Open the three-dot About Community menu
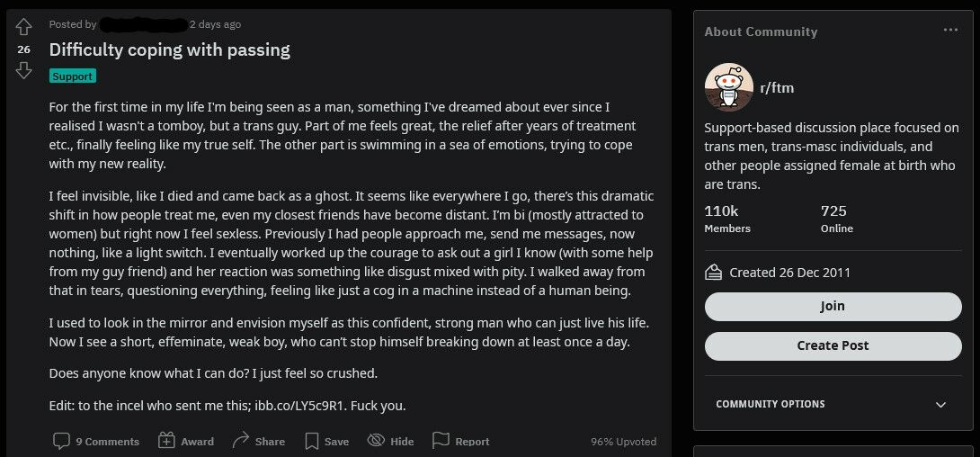Image resolution: width=980 pixels, height=457 pixels. [950, 30]
